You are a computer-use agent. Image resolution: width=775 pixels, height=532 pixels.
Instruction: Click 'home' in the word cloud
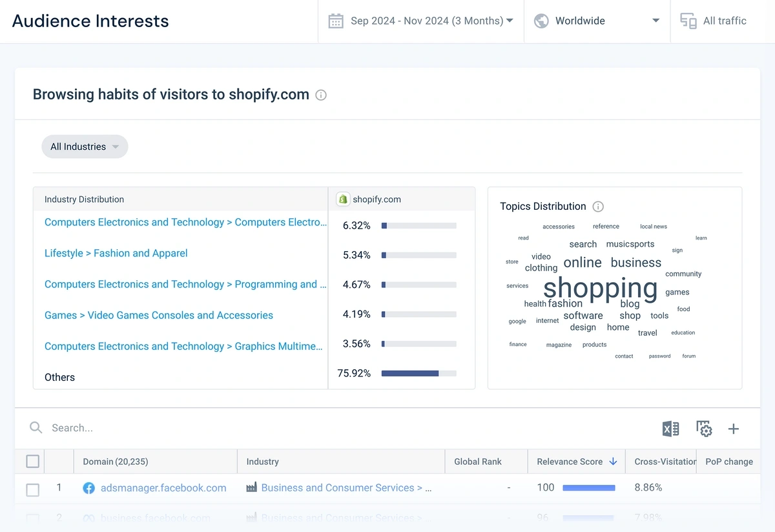[x=618, y=327]
